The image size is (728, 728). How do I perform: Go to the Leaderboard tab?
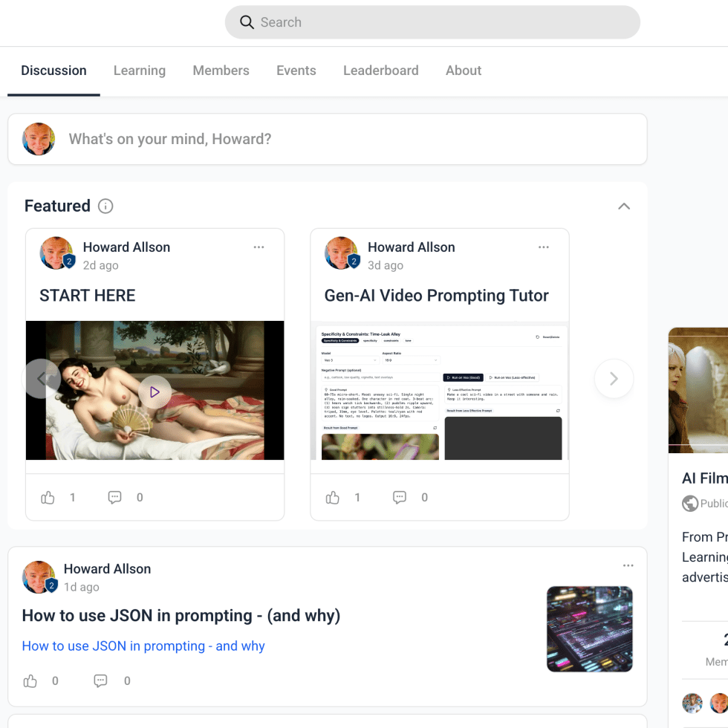coord(380,71)
